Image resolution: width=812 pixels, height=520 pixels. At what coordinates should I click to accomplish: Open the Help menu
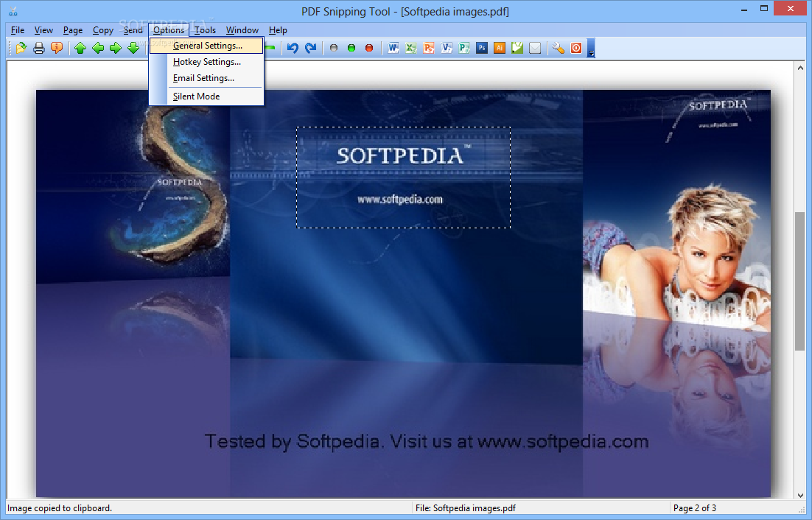pyautogui.click(x=278, y=30)
